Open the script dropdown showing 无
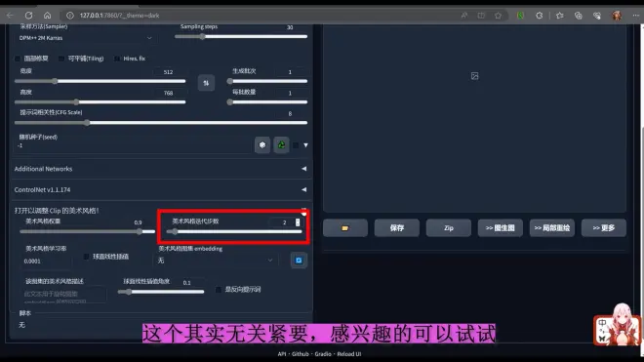 161,325
